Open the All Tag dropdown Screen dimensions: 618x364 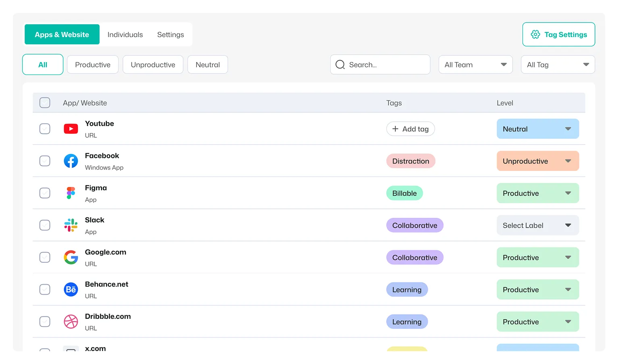click(x=558, y=64)
